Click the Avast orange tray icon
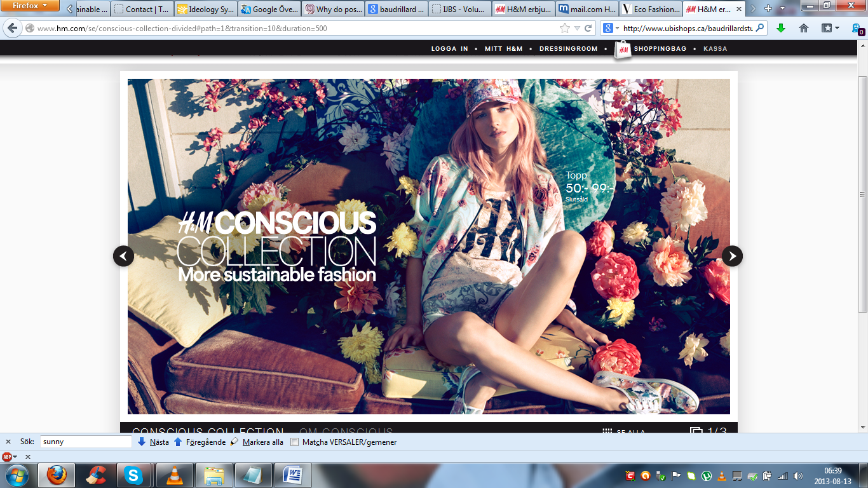 click(646, 475)
